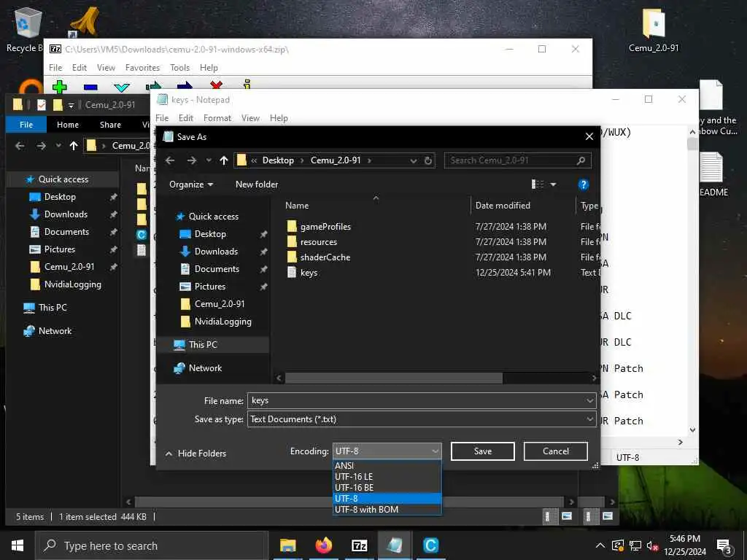Click the File name input field
747x560 pixels.
(x=416, y=401)
